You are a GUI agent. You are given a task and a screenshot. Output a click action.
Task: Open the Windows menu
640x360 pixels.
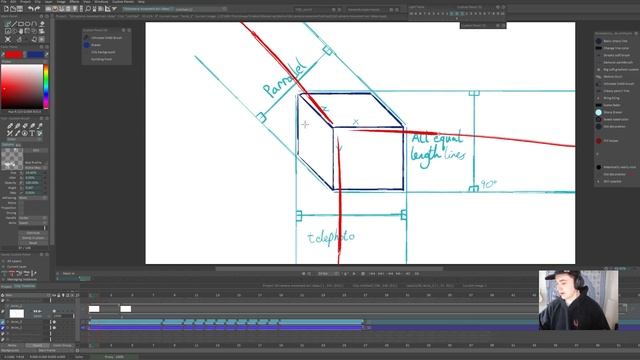pos(101,2)
